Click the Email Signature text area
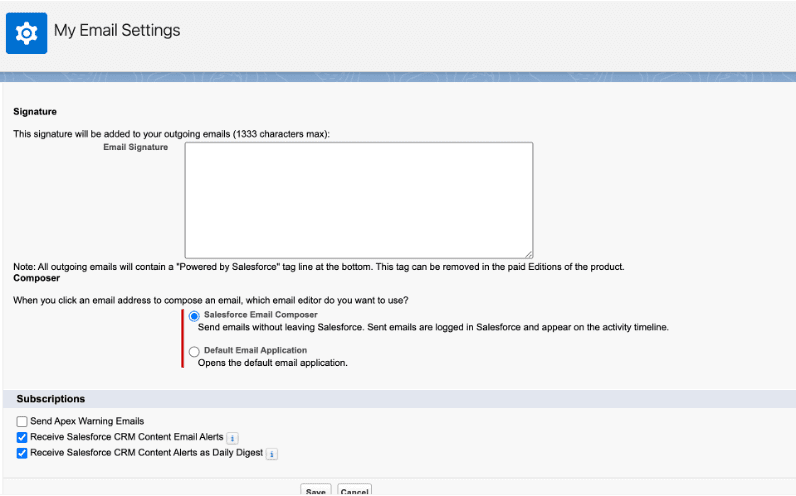 358,200
